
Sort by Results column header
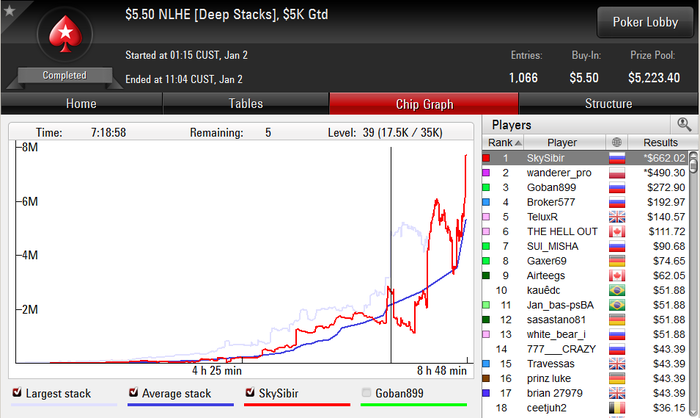point(660,142)
